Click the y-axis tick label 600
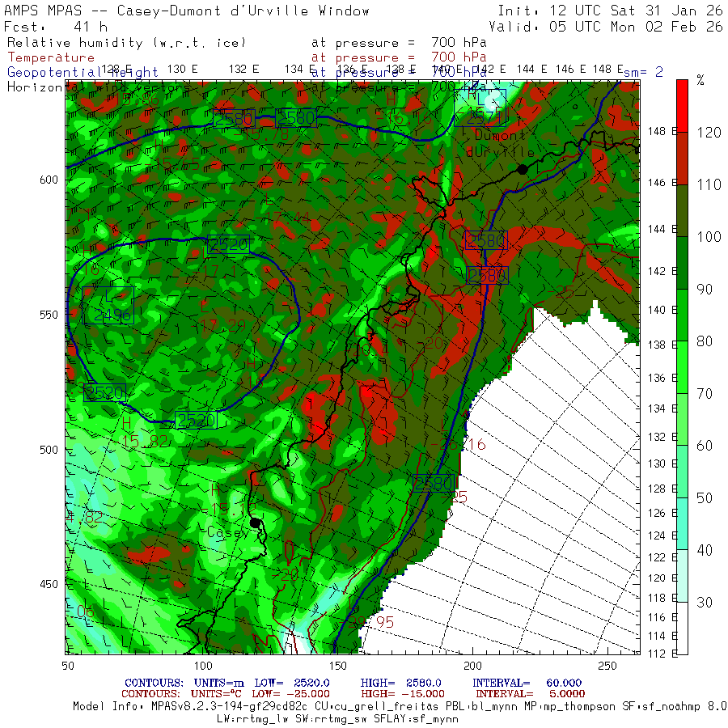This screenshot has height=728, width=728. tap(49, 180)
